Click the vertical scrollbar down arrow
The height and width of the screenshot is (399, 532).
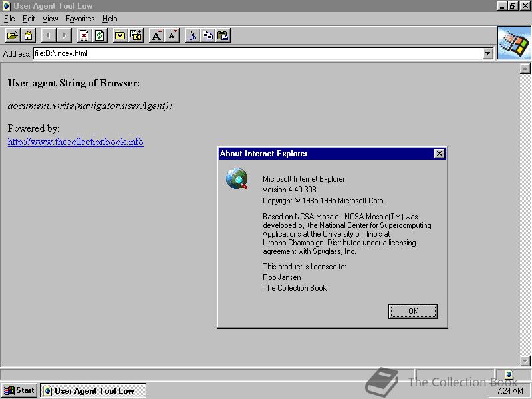tap(525, 360)
